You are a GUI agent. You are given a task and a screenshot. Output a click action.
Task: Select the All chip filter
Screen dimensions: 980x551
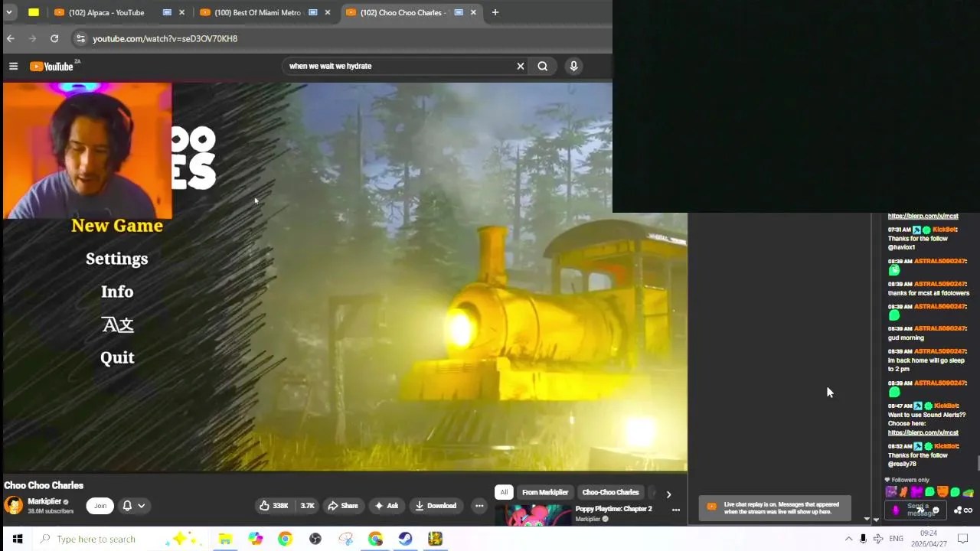pos(504,492)
